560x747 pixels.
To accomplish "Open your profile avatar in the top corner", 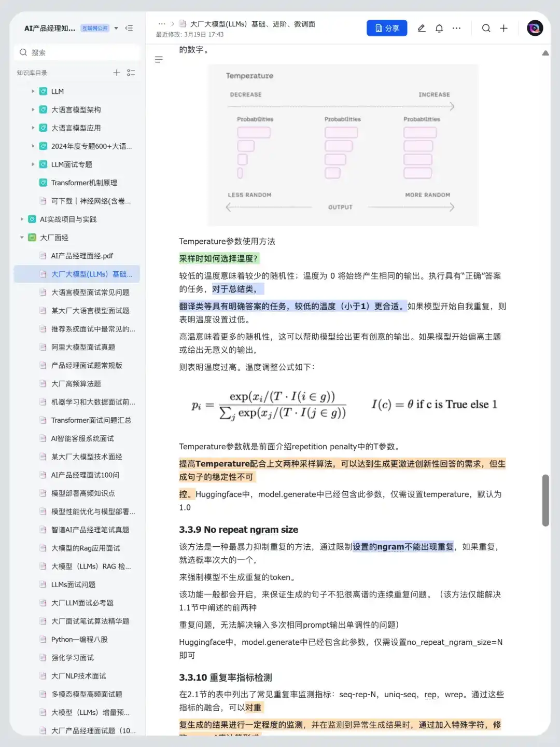I will click(x=535, y=28).
